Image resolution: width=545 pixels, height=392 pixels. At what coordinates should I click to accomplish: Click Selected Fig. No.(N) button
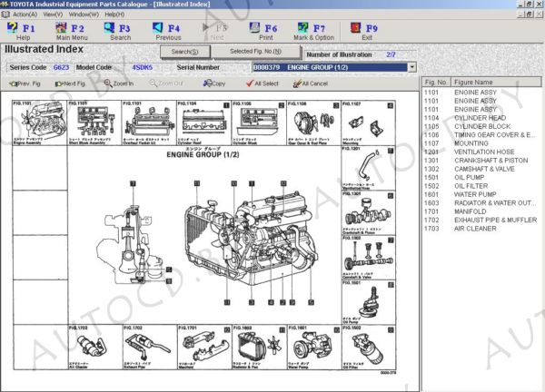point(255,52)
